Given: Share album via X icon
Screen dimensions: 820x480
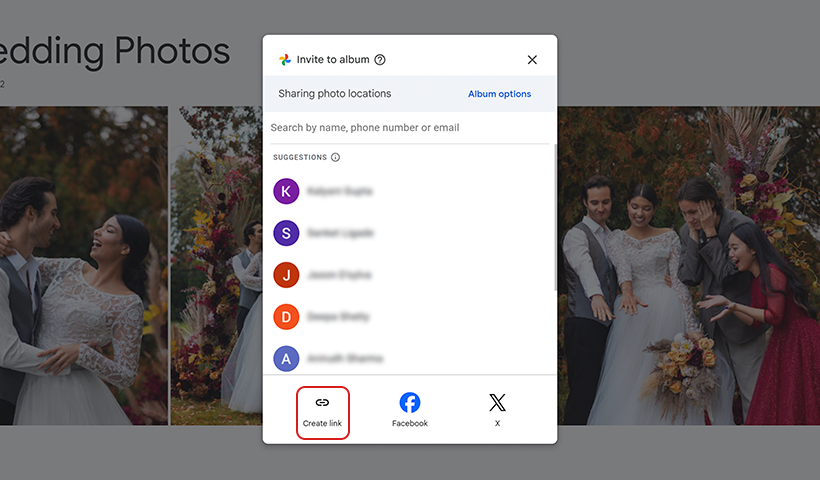Looking at the screenshot, I should [497, 403].
